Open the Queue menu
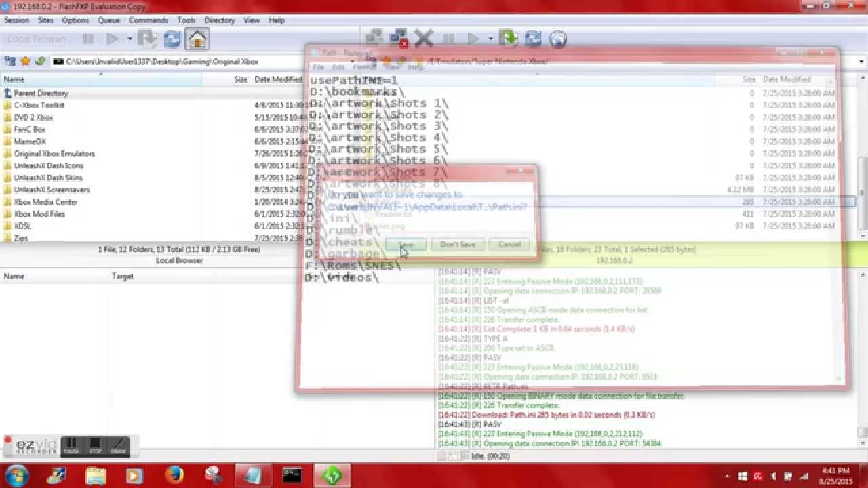868x488 pixels. point(108,20)
